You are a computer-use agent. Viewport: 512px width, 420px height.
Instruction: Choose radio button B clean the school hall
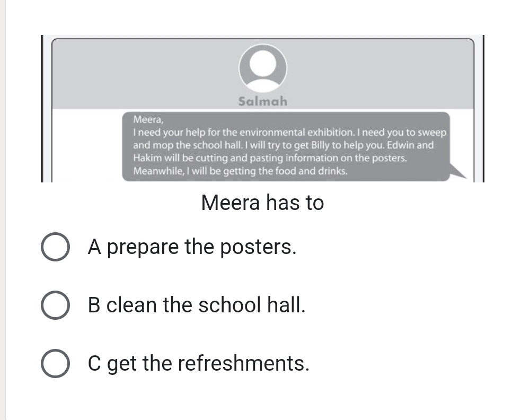(x=55, y=307)
